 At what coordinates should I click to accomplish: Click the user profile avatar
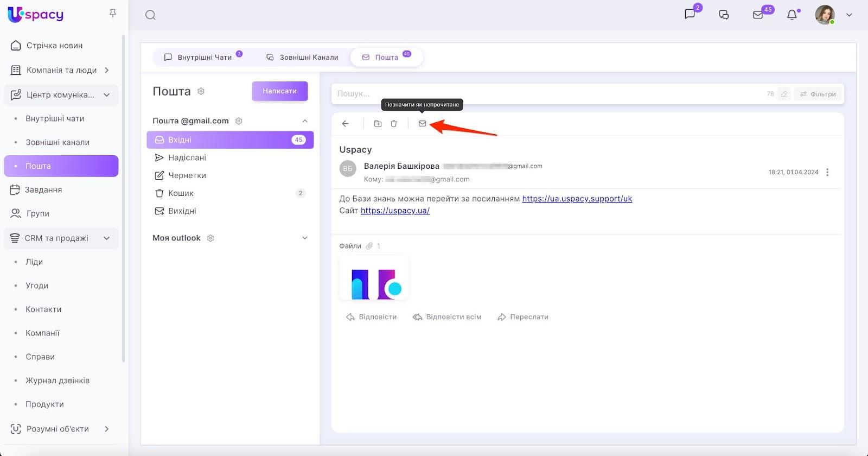pos(825,15)
